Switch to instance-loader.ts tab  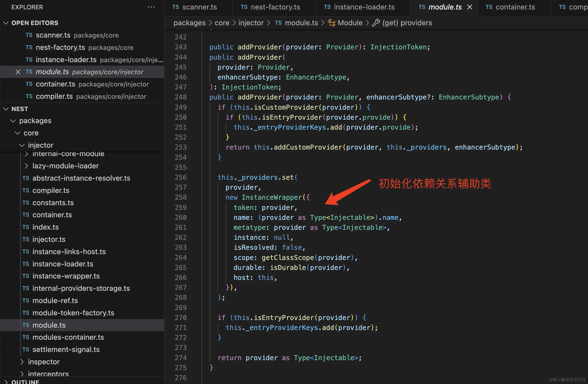(x=364, y=7)
